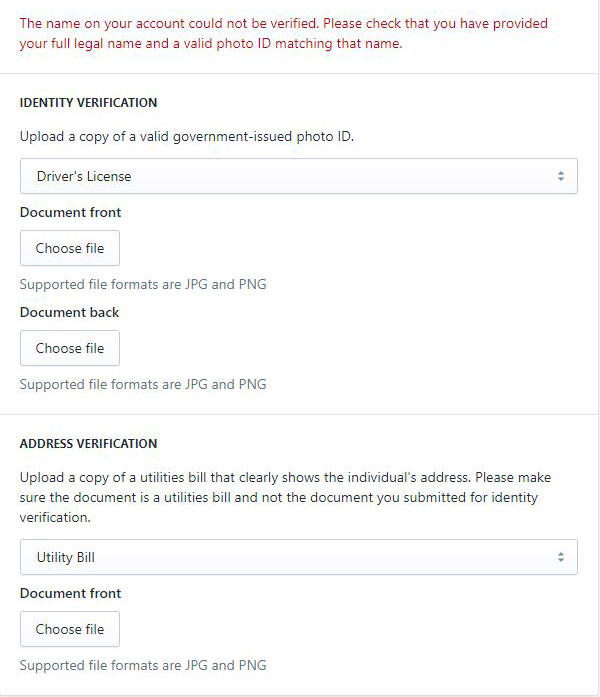The width and height of the screenshot is (600, 697).
Task: Open the Driver's License ID type dropdown
Action: point(298,176)
